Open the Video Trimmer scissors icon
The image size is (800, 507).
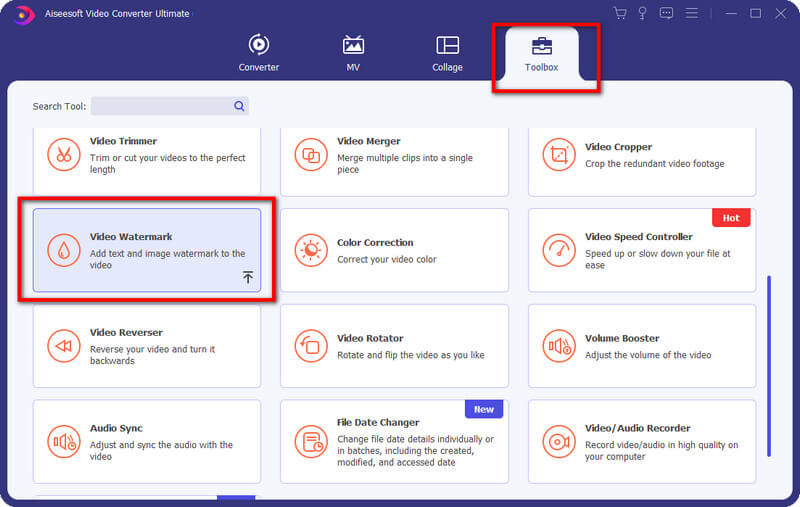tap(64, 155)
